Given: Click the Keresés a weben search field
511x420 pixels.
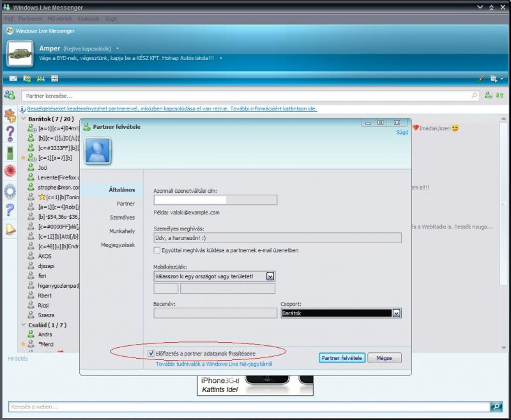Looking at the screenshot, I should point(249,407).
